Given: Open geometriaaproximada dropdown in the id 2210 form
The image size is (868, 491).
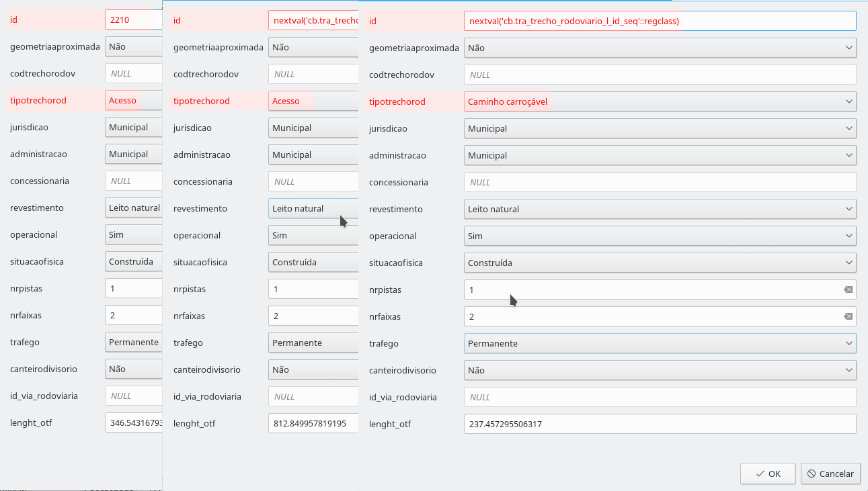Looking at the screenshot, I should pos(134,46).
